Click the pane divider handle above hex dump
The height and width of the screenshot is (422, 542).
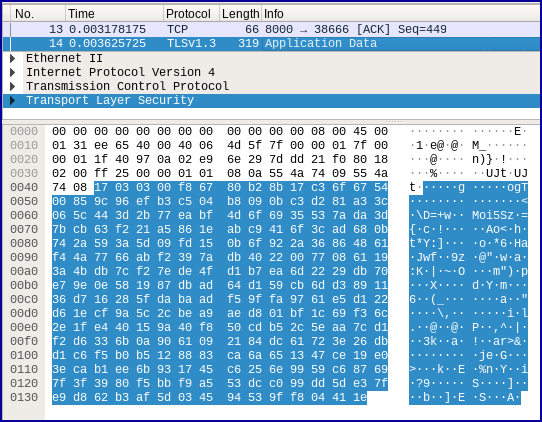pyautogui.click(x=394, y=122)
